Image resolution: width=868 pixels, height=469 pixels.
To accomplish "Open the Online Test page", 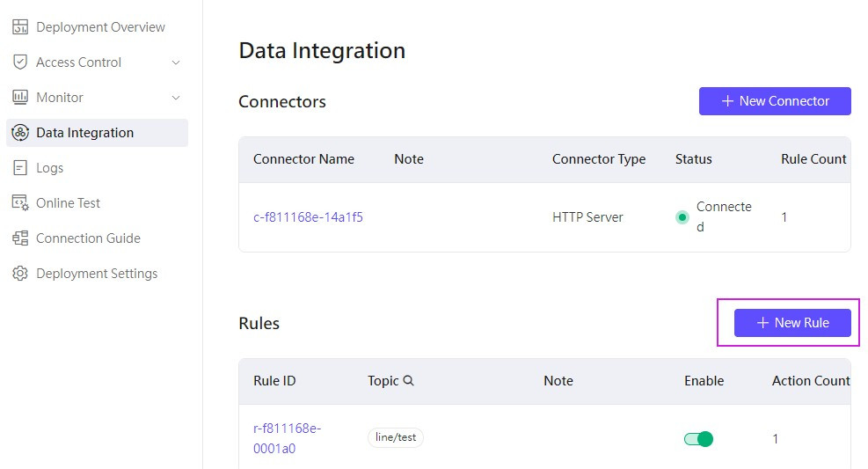I will (x=68, y=203).
